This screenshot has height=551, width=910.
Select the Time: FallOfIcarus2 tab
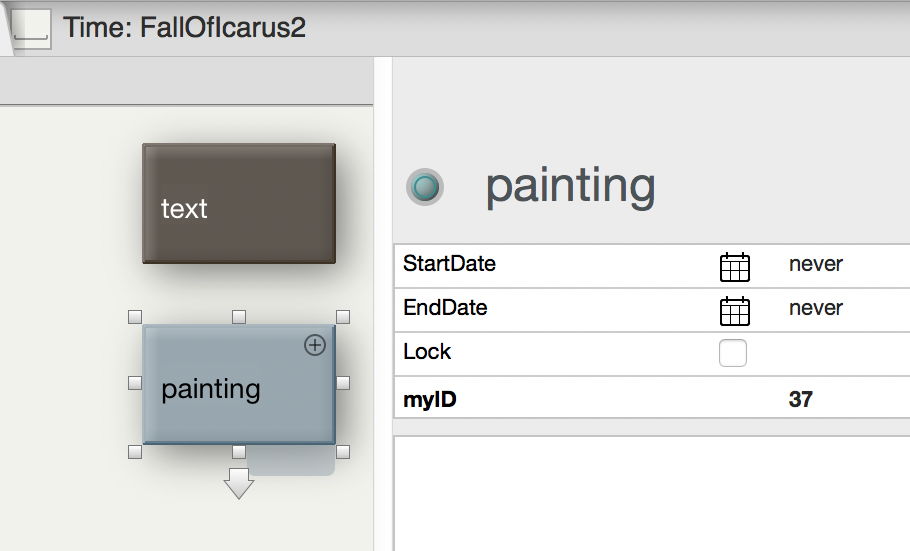tap(184, 27)
